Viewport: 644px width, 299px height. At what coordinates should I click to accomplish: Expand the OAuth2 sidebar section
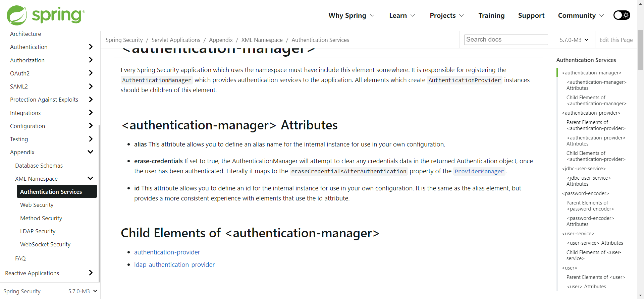tap(91, 73)
